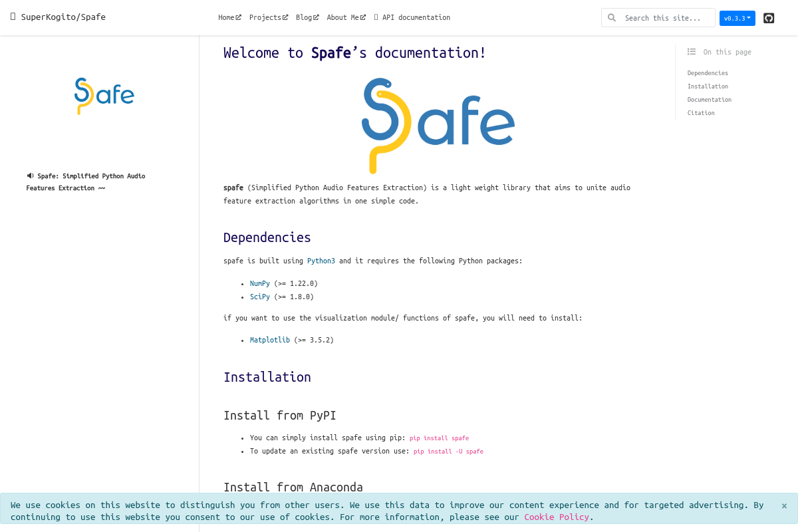Click the search magnifier icon

click(x=612, y=18)
